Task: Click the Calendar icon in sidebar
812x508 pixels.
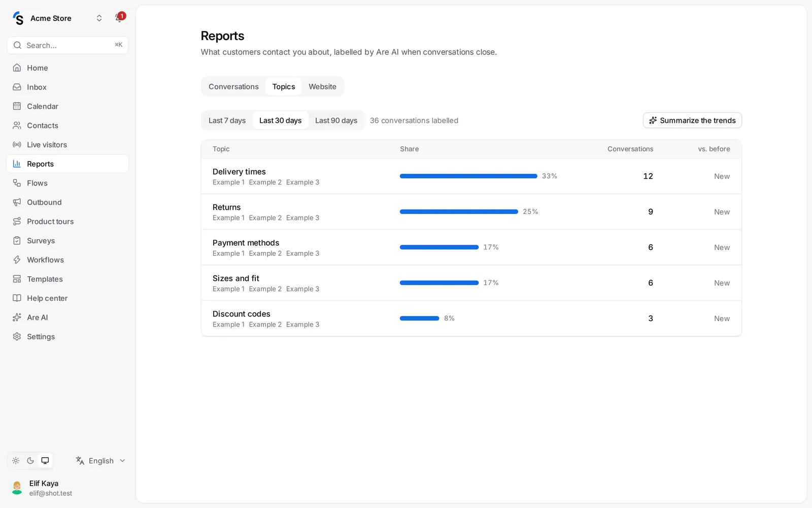Action: coord(17,106)
